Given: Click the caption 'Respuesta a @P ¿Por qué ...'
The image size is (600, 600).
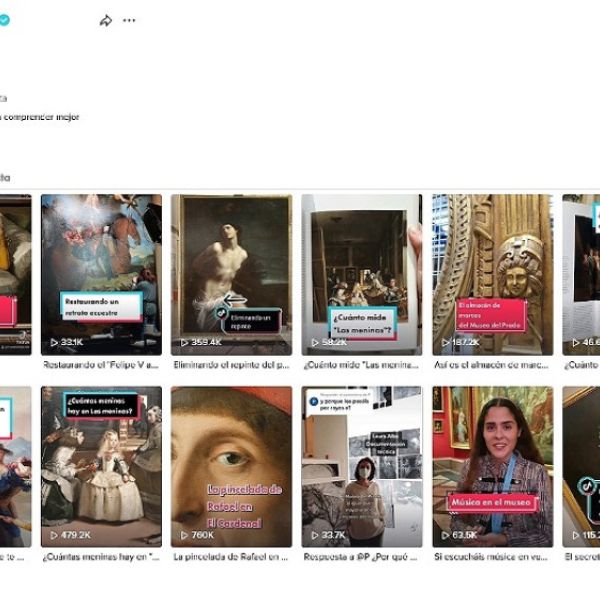Looking at the screenshot, I should 360,557.
